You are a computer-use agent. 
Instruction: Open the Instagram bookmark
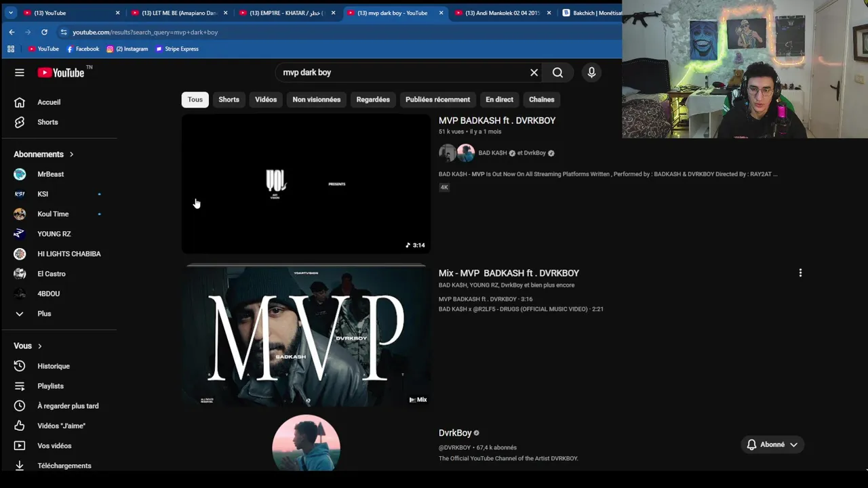coord(127,49)
